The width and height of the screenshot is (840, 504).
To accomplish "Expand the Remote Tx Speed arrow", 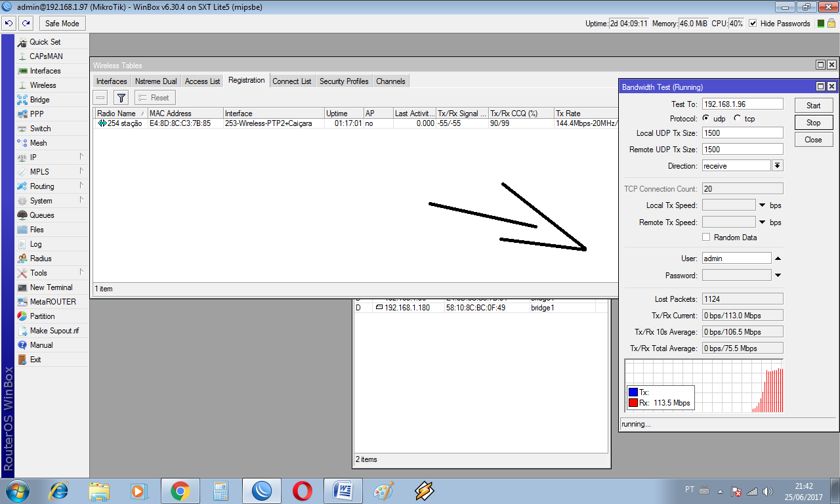I will click(762, 222).
